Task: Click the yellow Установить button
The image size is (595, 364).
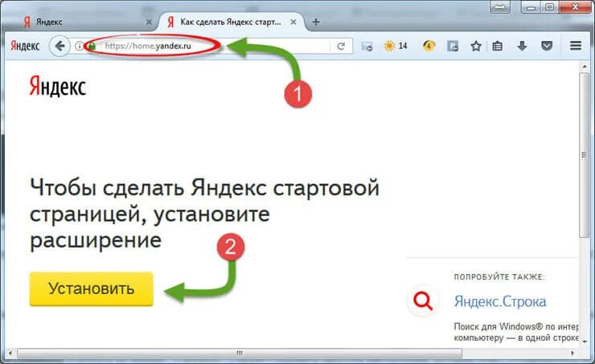Action: pyautogui.click(x=92, y=288)
